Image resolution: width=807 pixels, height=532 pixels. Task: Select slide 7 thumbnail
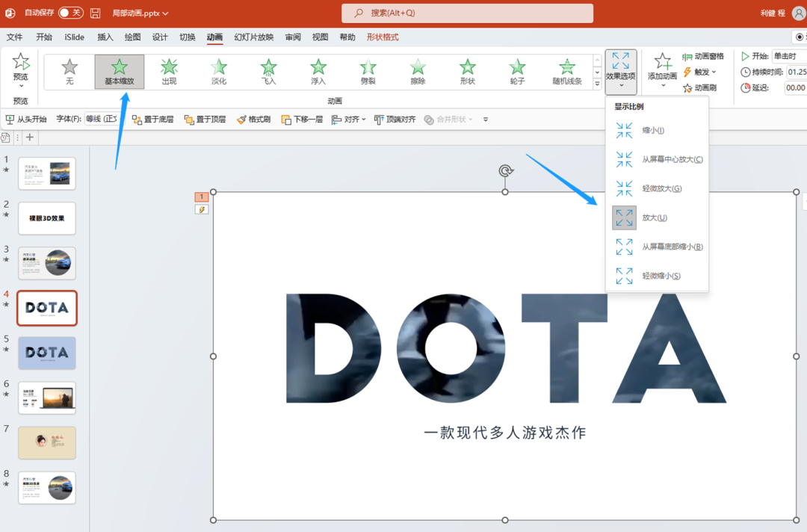click(x=47, y=442)
